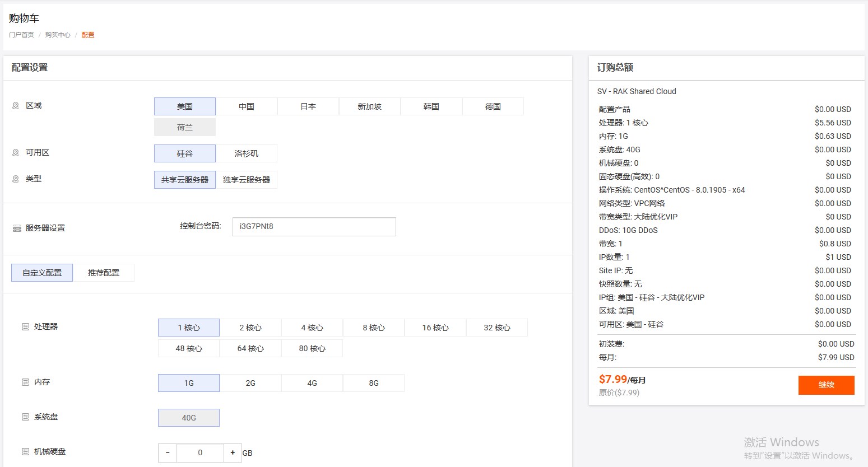Screen dimensions: 868x467
Task: Click the location icon beside 区域
Action: pos(16,106)
